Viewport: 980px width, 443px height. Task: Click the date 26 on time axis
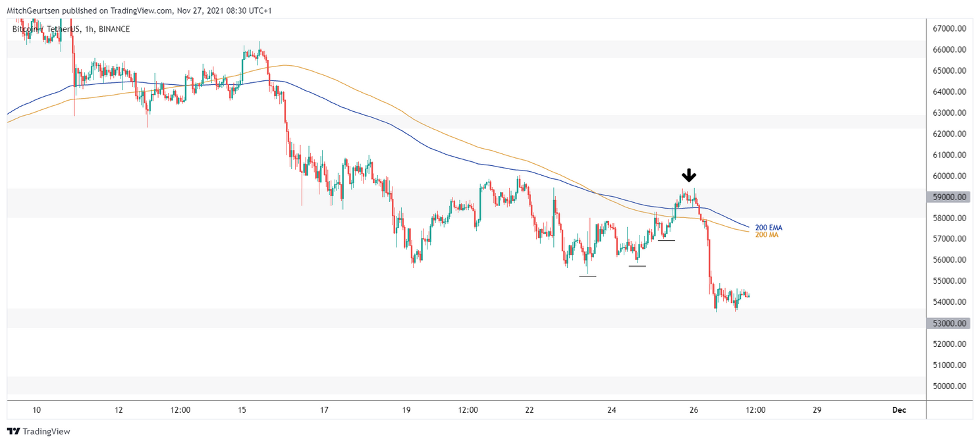click(694, 410)
